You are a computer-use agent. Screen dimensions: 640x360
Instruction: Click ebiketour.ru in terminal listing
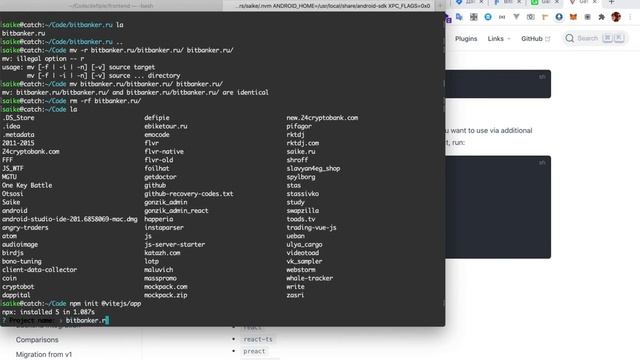click(166, 126)
